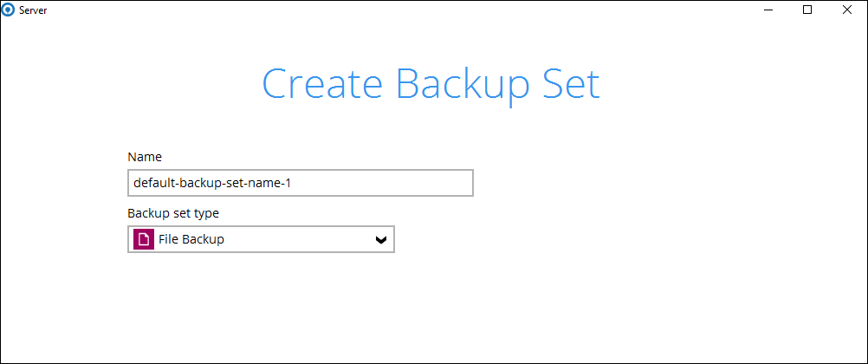Click the magenta File Backup document icon

tap(144, 239)
